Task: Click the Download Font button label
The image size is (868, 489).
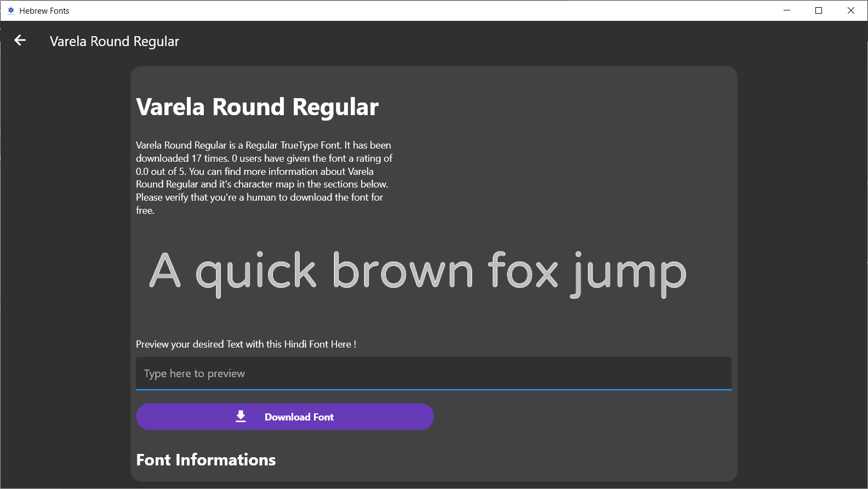Action: pyautogui.click(x=299, y=417)
